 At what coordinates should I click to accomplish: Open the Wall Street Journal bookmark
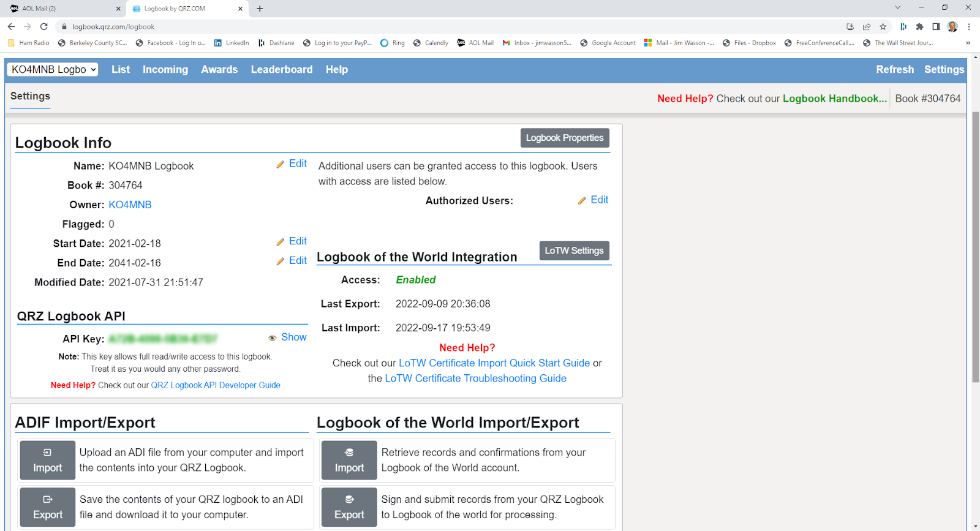(x=898, y=43)
